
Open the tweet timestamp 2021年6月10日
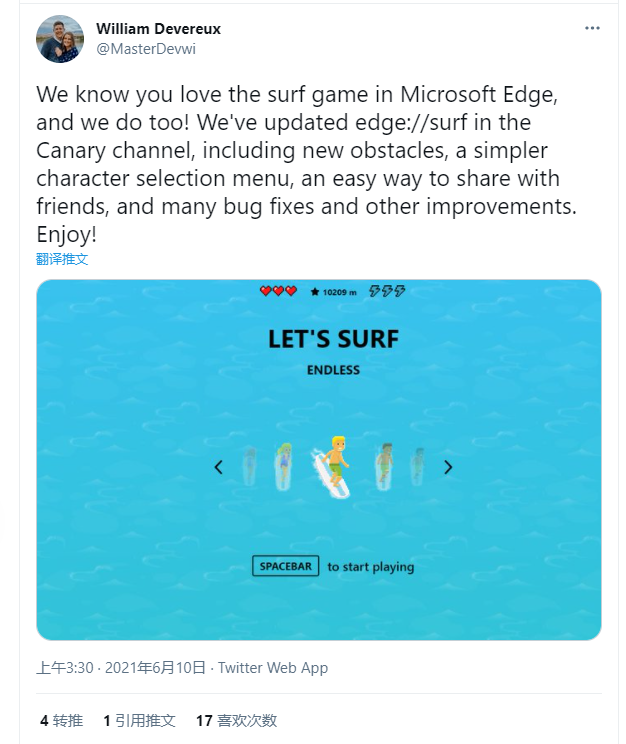[x=155, y=668]
